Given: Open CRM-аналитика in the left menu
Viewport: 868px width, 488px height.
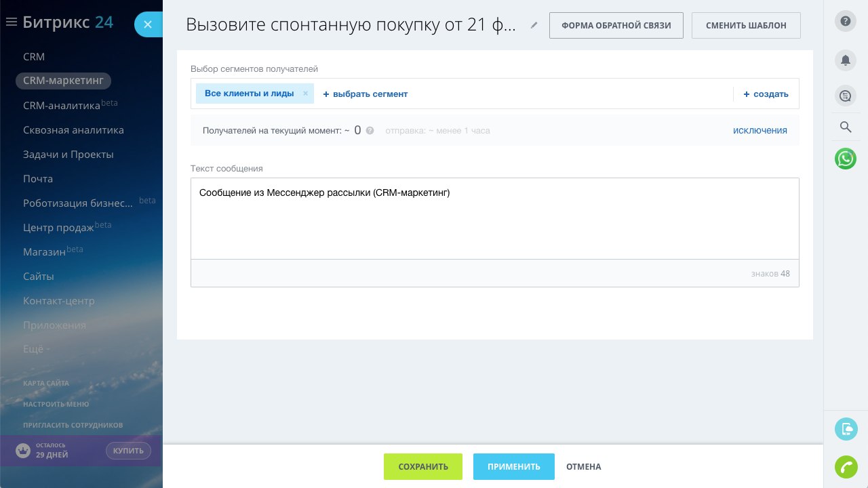Looking at the screenshot, I should click(x=61, y=106).
